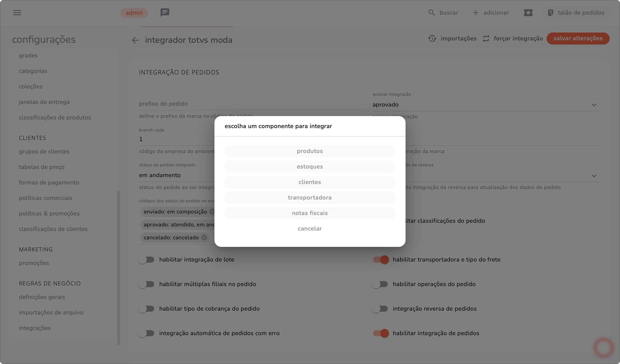Click the importações history icon
Screen dimensions: 620x364
tap(432, 38)
